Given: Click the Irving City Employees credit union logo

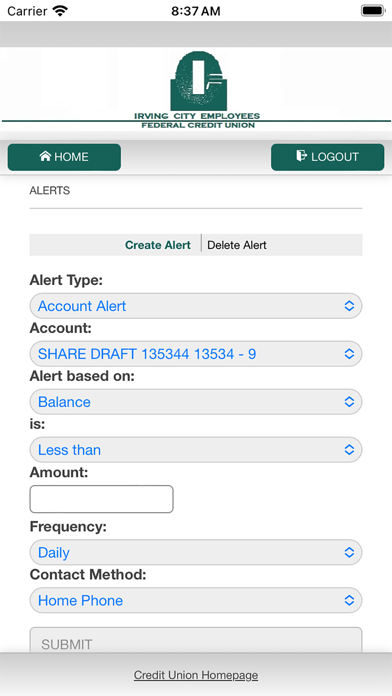Looking at the screenshot, I should [x=196, y=90].
